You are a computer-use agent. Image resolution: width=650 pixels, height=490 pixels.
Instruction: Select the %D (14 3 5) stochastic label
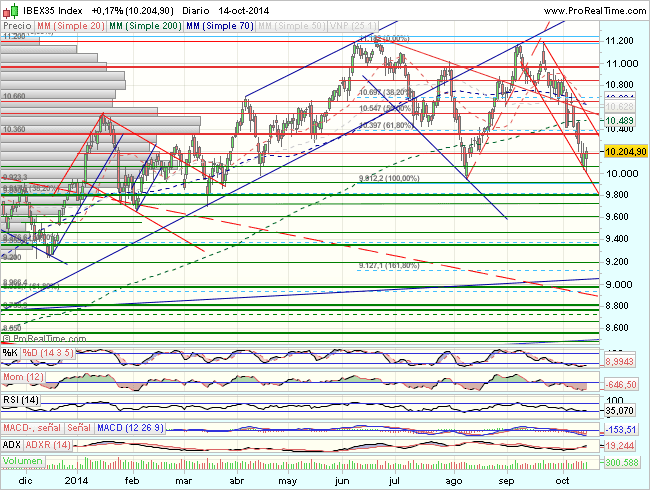click(x=48, y=353)
